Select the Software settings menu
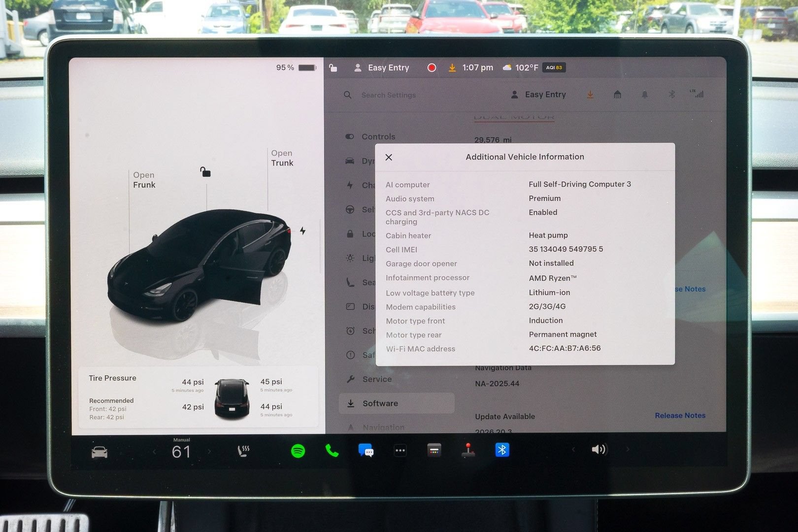The image size is (798, 532). point(397,403)
